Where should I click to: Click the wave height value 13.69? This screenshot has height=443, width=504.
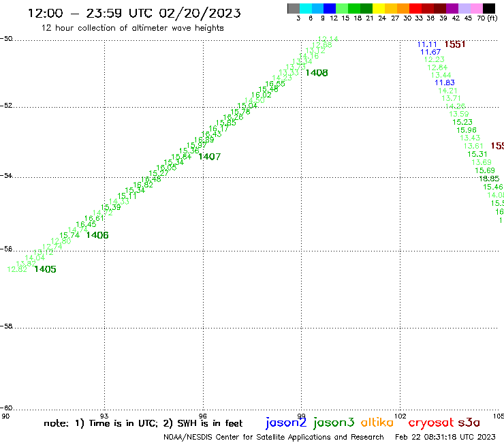tap(482, 162)
